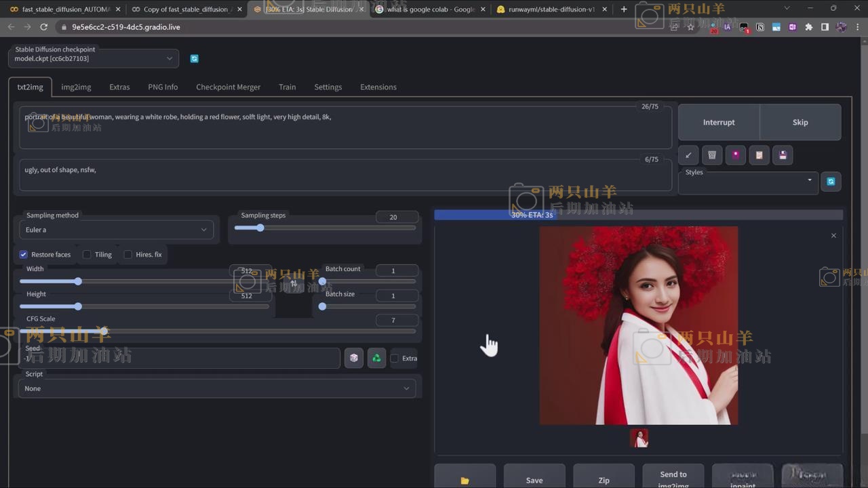Screen dimensions: 868x488
Task: Switch to the img2img tab
Action: pos(76,87)
